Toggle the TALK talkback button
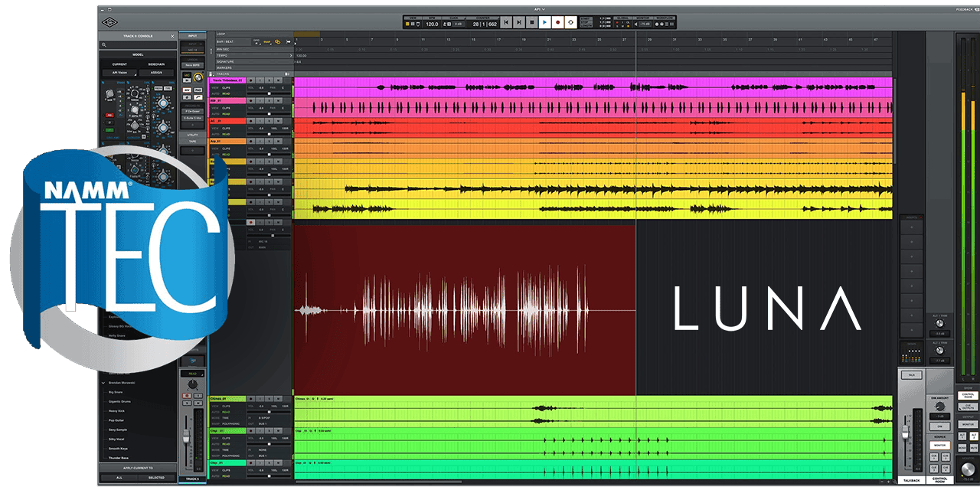980x490 pixels. pyautogui.click(x=911, y=375)
